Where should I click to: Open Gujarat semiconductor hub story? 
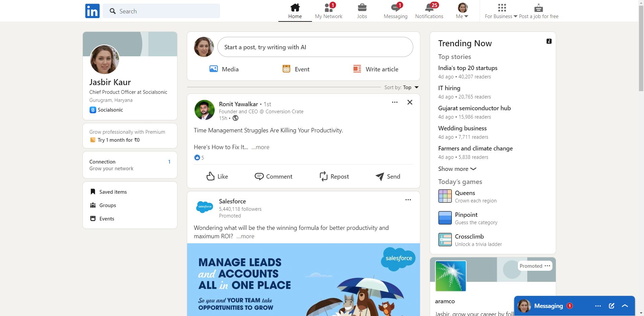tap(474, 108)
